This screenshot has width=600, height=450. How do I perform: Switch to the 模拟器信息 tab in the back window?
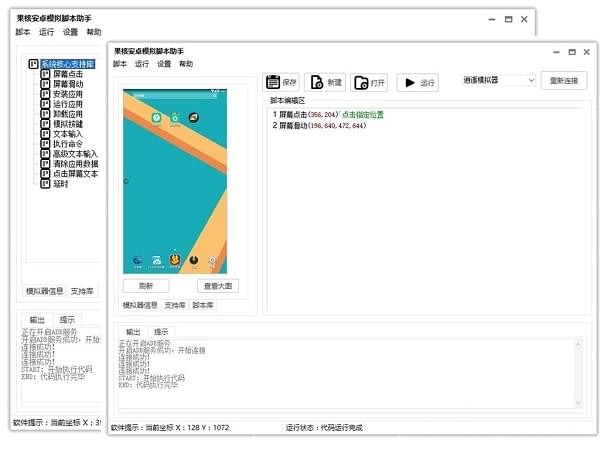click(x=44, y=291)
